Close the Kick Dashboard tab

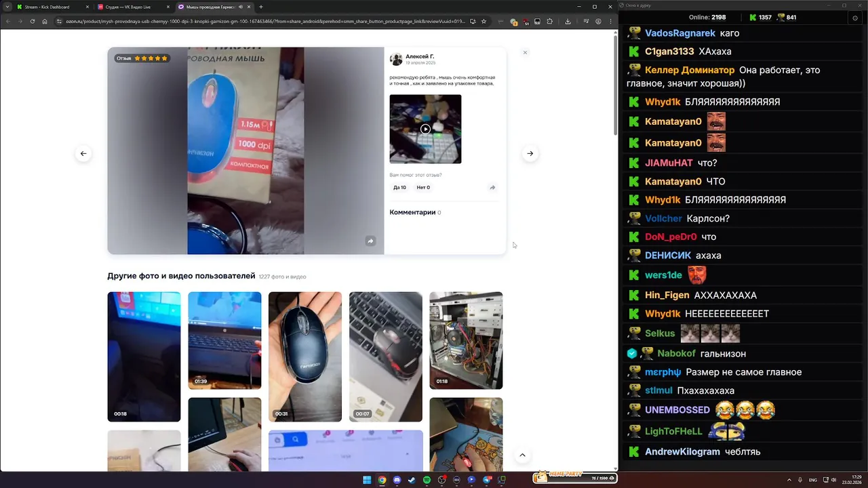click(x=87, y=7)
